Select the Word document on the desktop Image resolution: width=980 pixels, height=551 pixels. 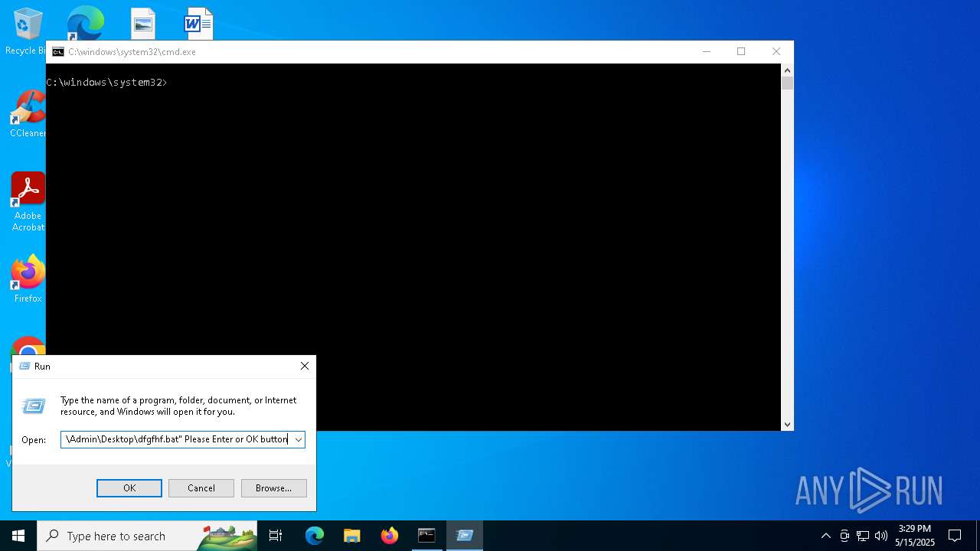tap(198, 24)
